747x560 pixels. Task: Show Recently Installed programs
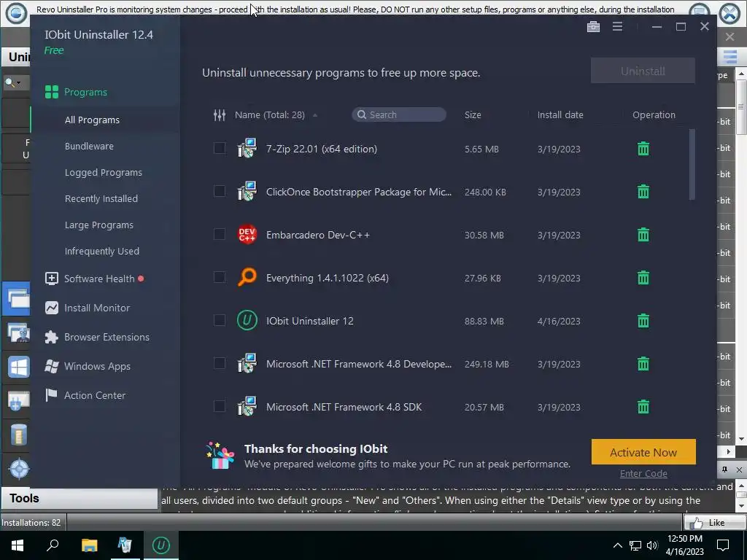tap(101, 198)
